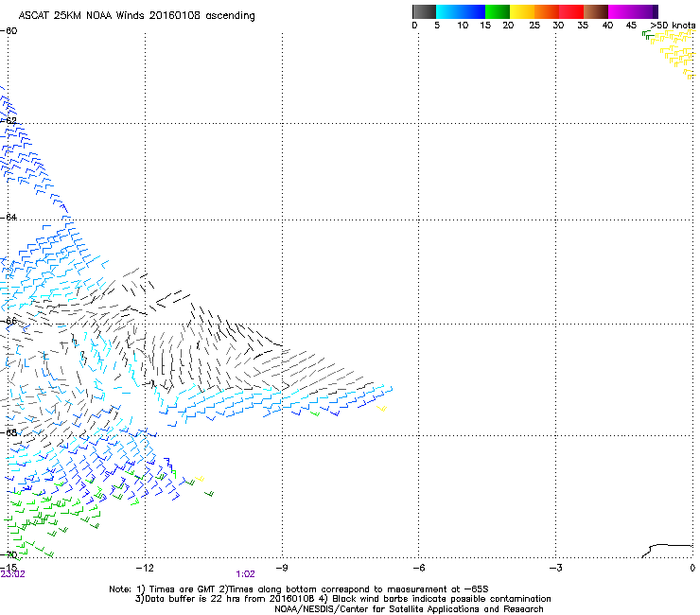Click the "-3" longitude axis label

(x=555, y=568)
